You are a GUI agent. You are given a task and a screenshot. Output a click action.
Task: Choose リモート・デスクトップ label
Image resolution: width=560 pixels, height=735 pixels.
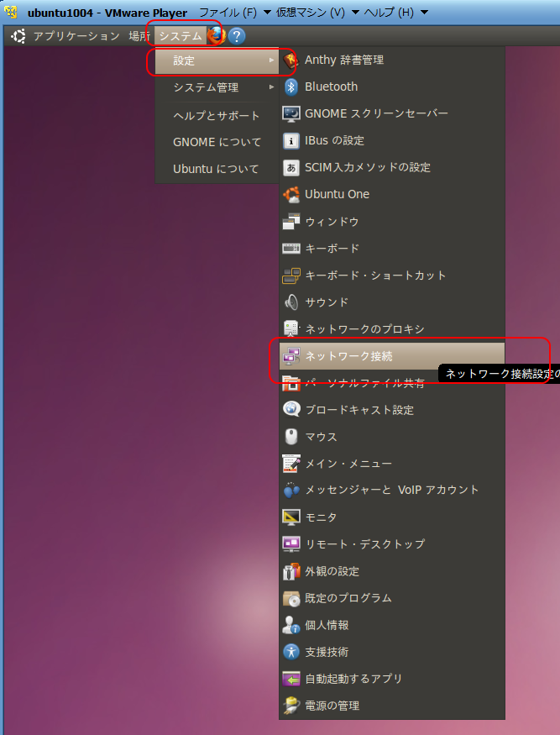pyautogui.click(x=364, y=544)
